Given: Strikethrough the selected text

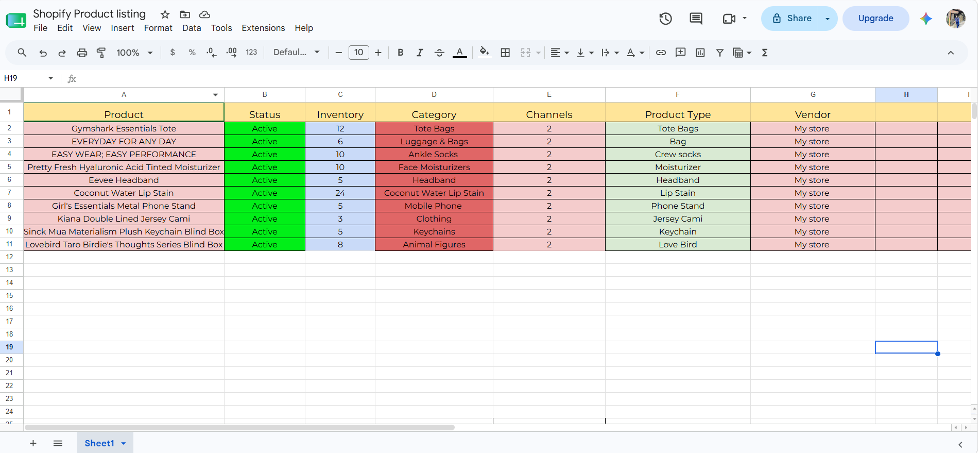Looking at the screenshot, I should click(x=439, y=53).
